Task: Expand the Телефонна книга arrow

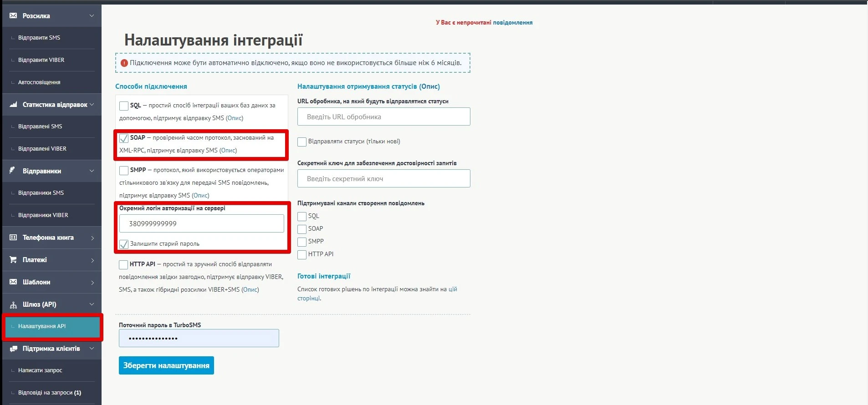Action: pyautogui.click(x=92, y=238)
